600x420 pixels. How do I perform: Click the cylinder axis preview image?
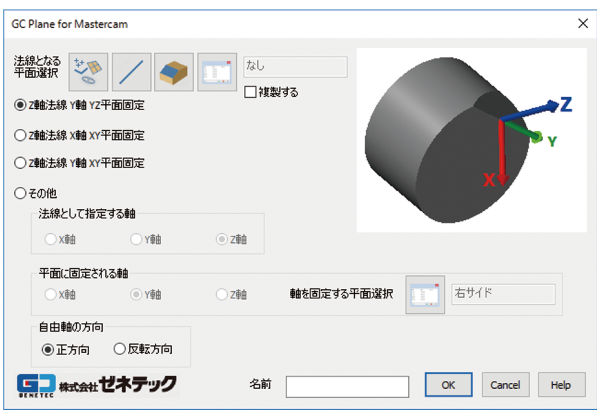coord(471,140)
